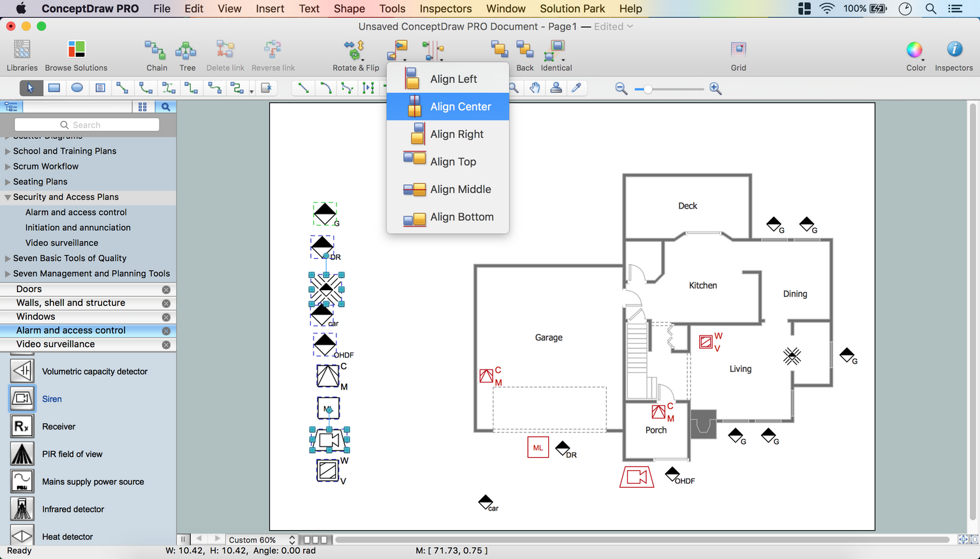Choose Align Left from dropdown
This screenshot has height=559, width=980.
[x=448, y=79]
